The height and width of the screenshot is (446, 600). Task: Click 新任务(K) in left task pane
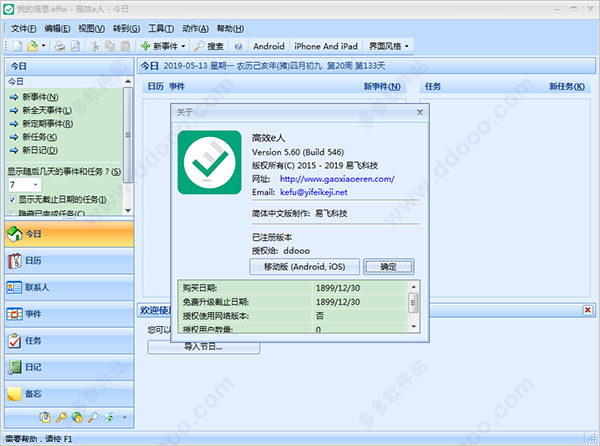pos(40,137)
